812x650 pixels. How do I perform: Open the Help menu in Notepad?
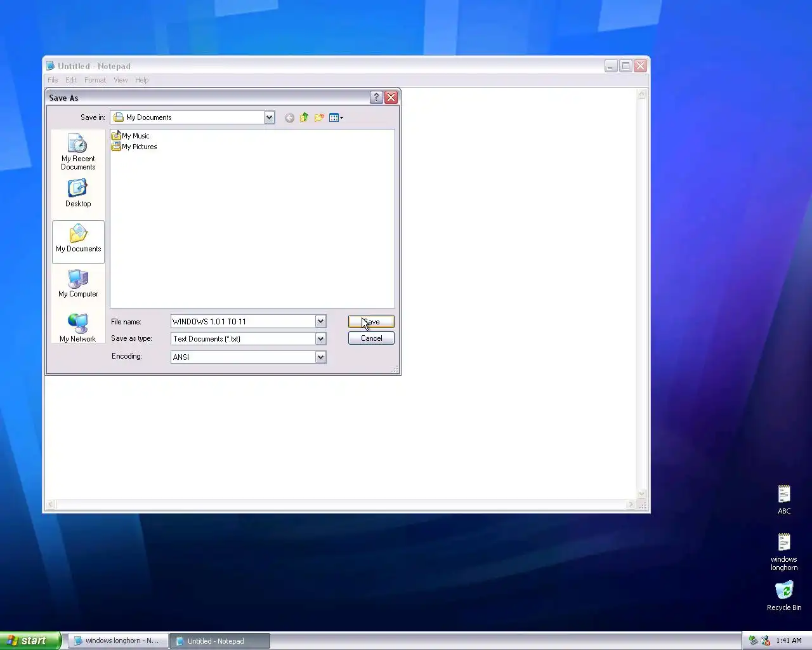141,80
